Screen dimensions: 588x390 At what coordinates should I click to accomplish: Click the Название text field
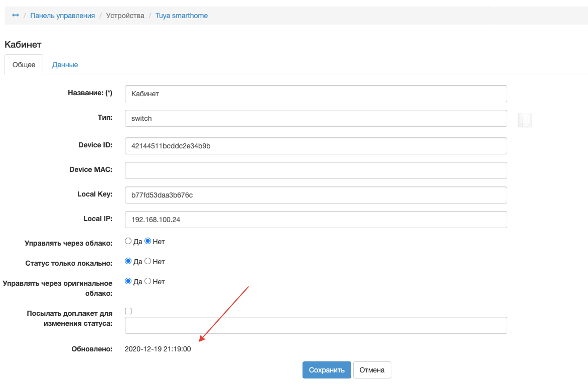pyautogui.click(x=316, y=94)
